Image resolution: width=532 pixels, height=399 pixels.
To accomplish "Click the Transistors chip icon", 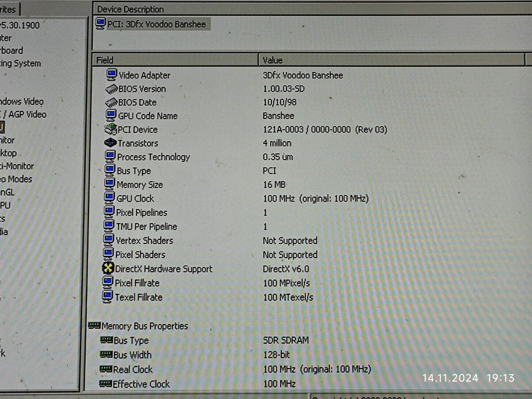I will point(110,143).
